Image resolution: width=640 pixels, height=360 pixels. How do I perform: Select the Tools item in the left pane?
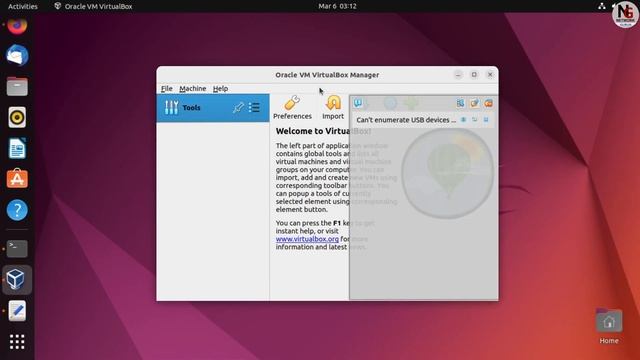click(x=213, y=108)
